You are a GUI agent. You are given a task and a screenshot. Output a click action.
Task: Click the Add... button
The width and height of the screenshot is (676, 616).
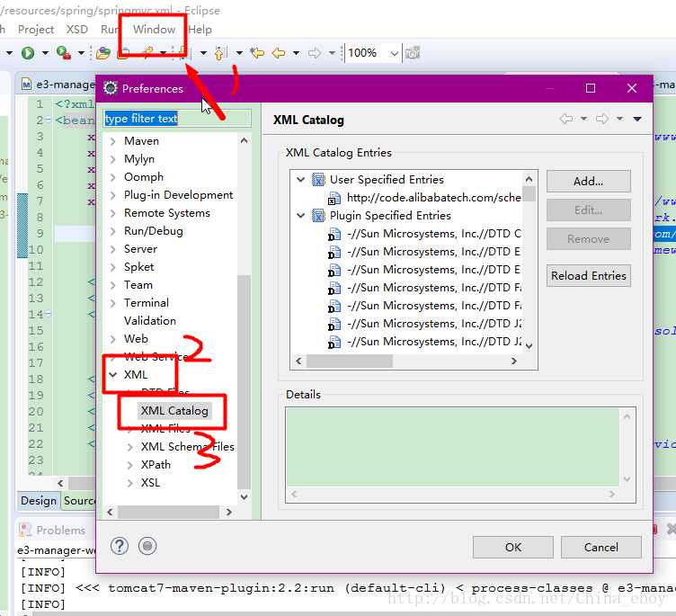coord(589,181)
